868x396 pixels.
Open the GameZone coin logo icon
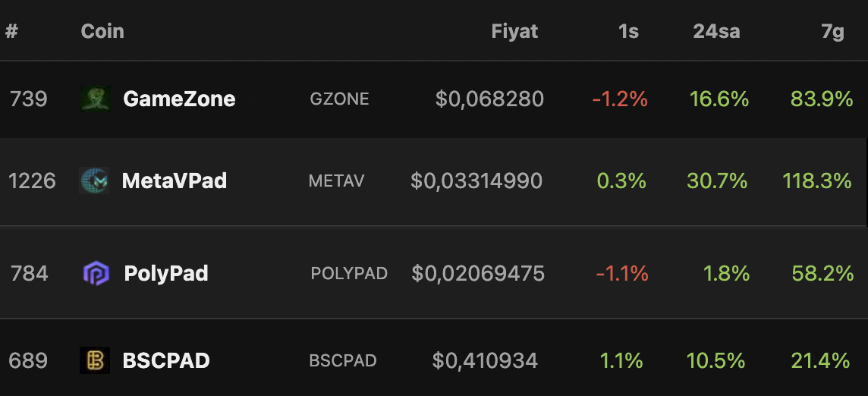pos(95,99)
